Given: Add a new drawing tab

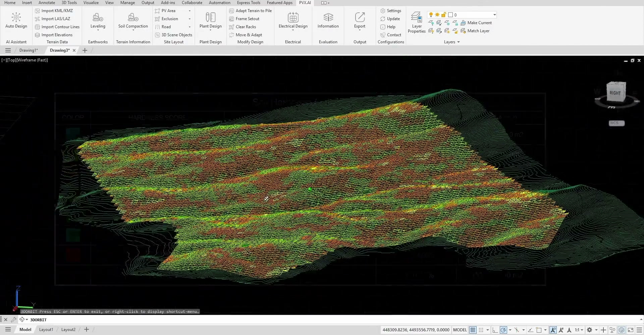Looking at the screenshot, I should pyautogui.click(x=85, y=50).
